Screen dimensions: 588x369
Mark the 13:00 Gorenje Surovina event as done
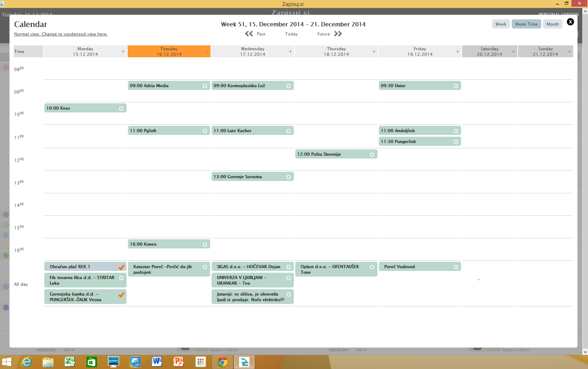pyautogui.click(x=289, y=177)
